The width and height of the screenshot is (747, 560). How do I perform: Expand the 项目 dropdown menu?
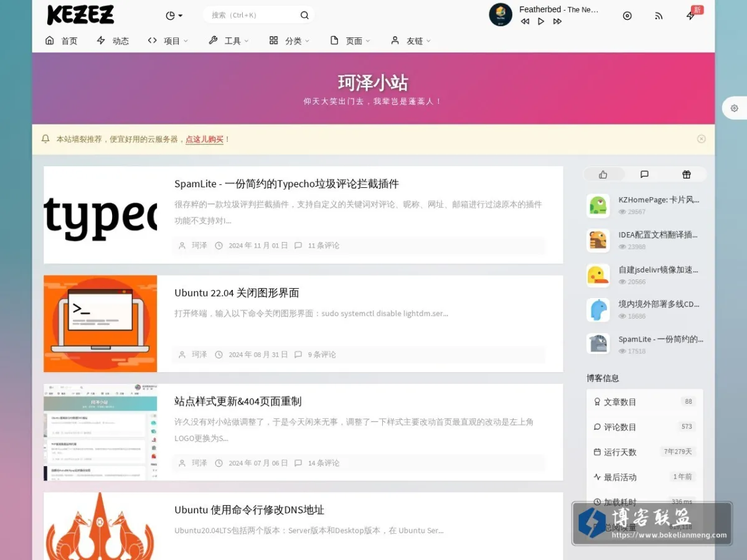[168, 40]
